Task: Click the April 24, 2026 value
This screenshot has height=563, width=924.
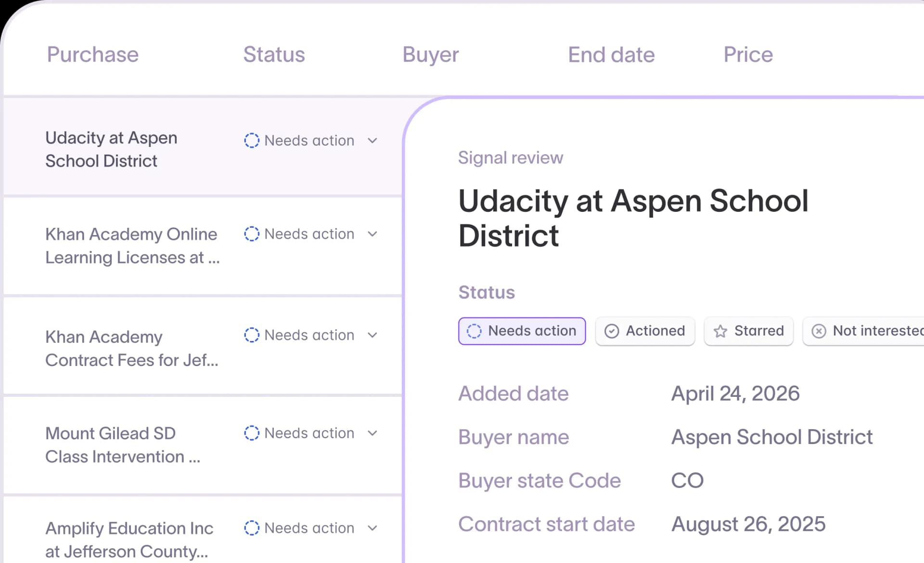Action: [x=735, y=393]
